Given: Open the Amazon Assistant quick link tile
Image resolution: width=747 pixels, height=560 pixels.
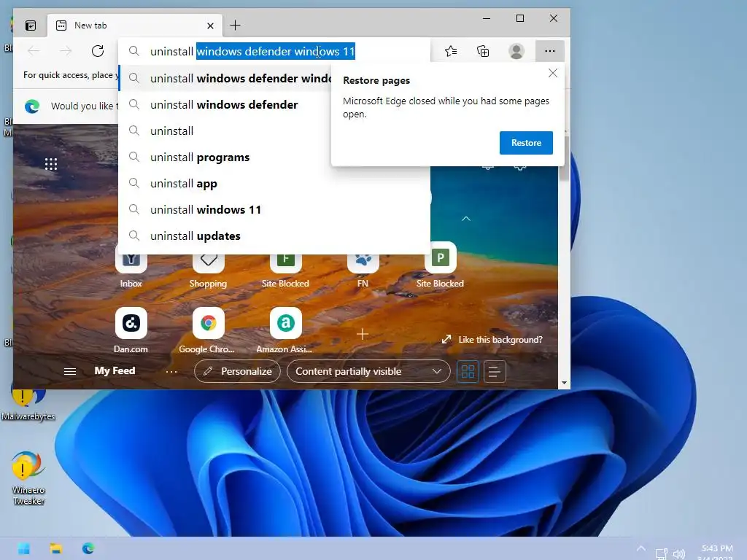Looking at the screenshot, I should point(285,330).
